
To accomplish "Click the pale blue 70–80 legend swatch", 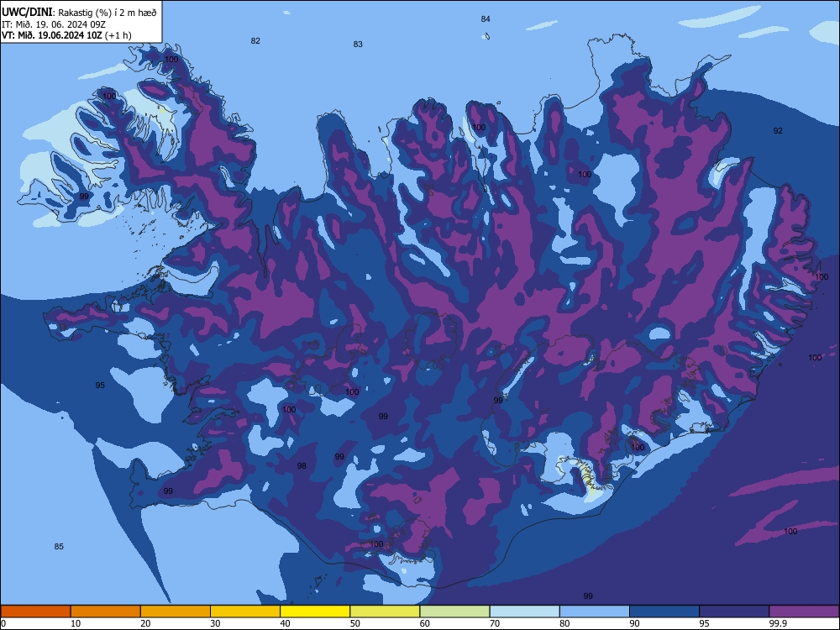I will [x=524, y=612].
